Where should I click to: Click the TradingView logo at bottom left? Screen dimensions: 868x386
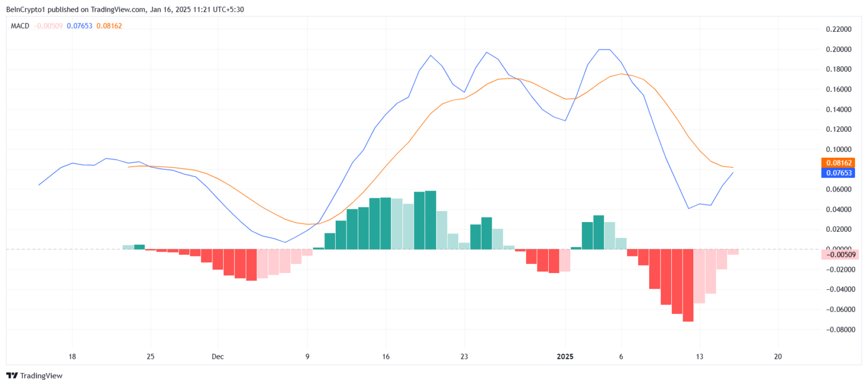[34, 375]
